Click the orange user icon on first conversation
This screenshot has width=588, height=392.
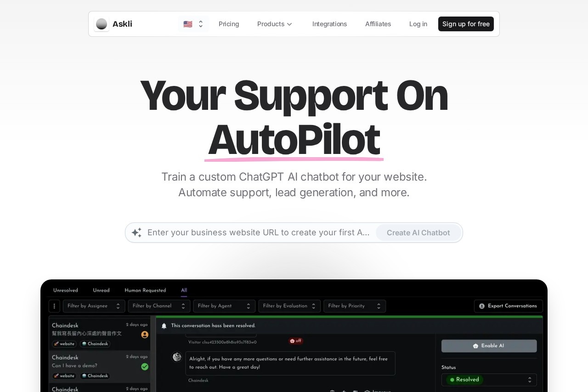145,335
